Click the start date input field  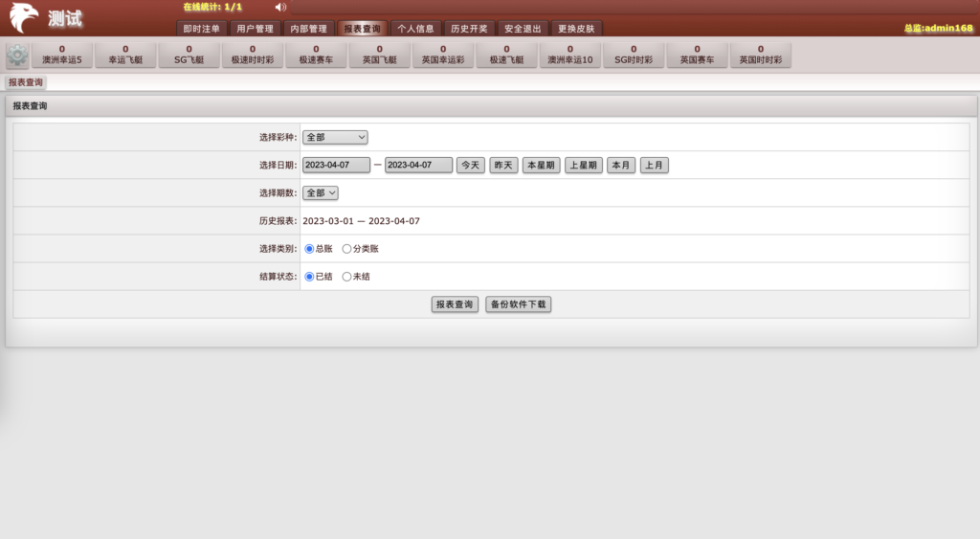[336, 165]
